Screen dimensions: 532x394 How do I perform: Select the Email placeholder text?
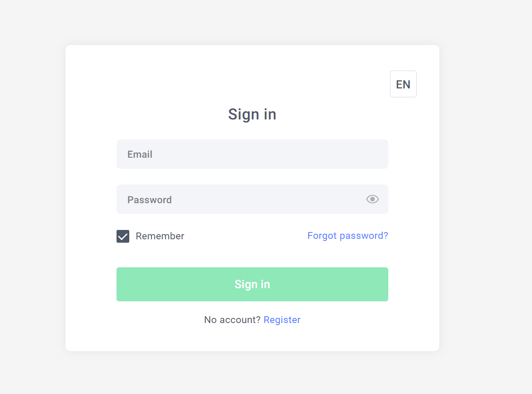tap(140, 154)
